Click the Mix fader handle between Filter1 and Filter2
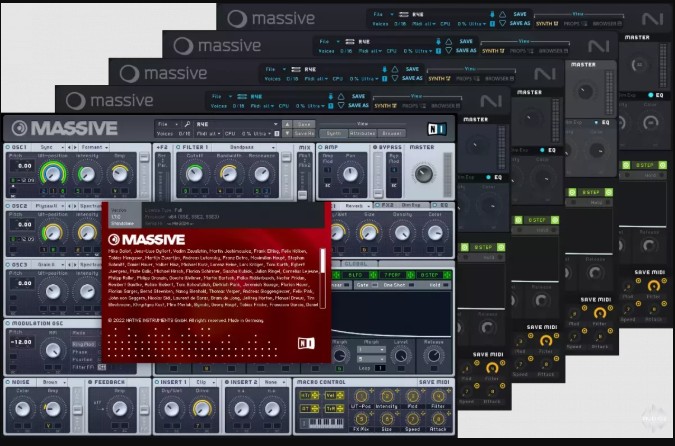The image size is (675, 446). pyautogui.click(x=303, y=195)
